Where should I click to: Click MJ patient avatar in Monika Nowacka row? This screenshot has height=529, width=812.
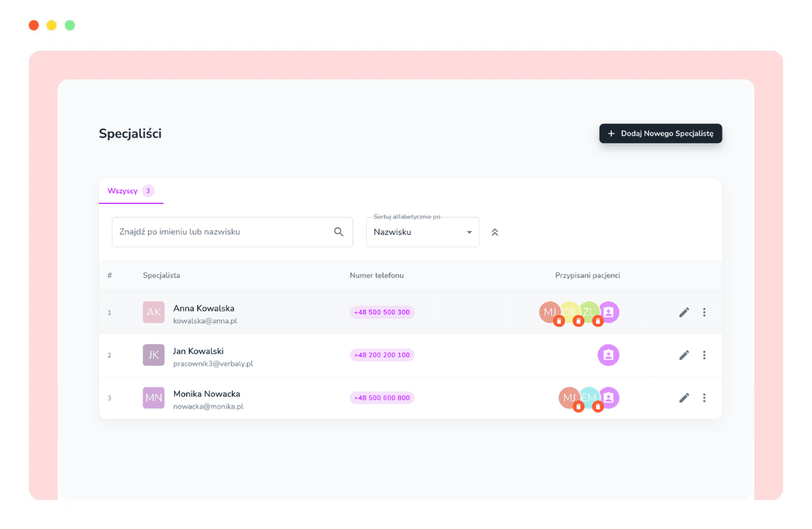(569, 397)
